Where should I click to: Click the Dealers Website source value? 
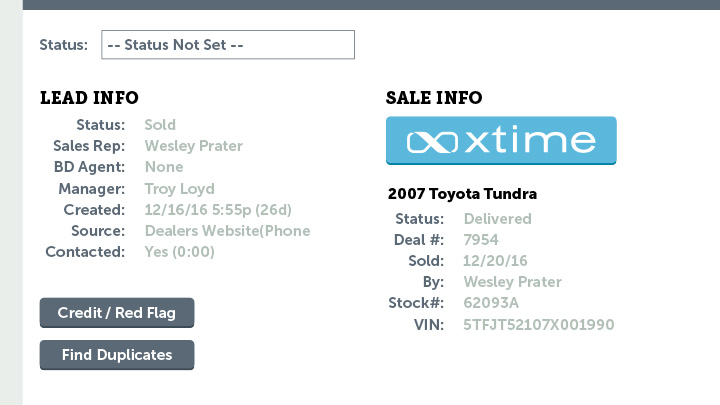pyautogui.click(x=227, y=231)
